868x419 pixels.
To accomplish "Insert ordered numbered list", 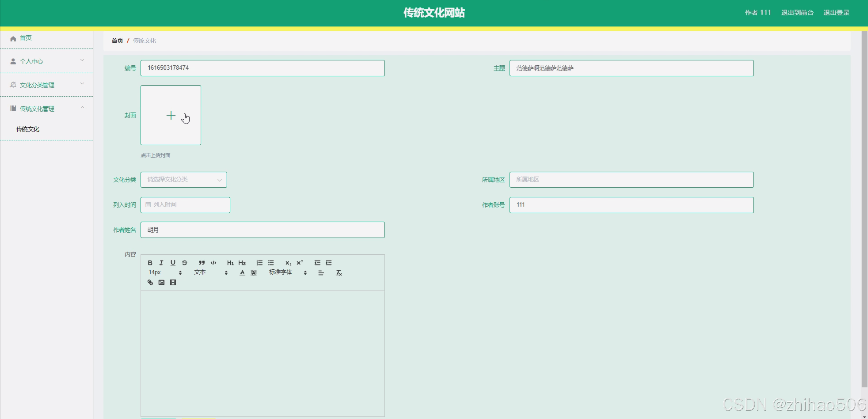I will [x=259, y=263].
